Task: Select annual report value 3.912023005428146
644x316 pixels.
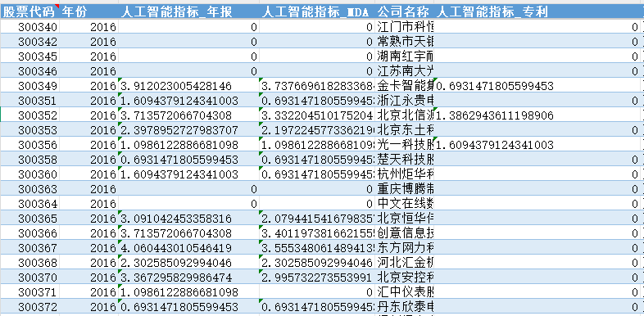Action: click(x=189, y=86)
